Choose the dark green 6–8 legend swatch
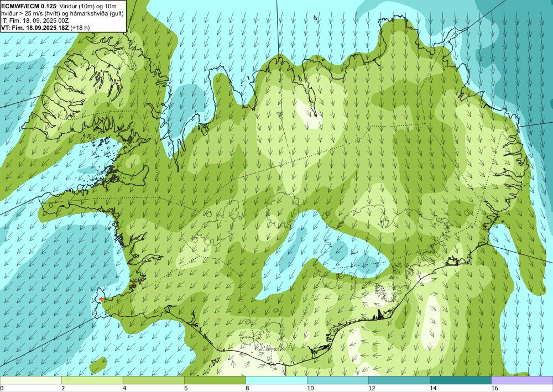Viewport: 553px width, 392px height. coord(215,380)
